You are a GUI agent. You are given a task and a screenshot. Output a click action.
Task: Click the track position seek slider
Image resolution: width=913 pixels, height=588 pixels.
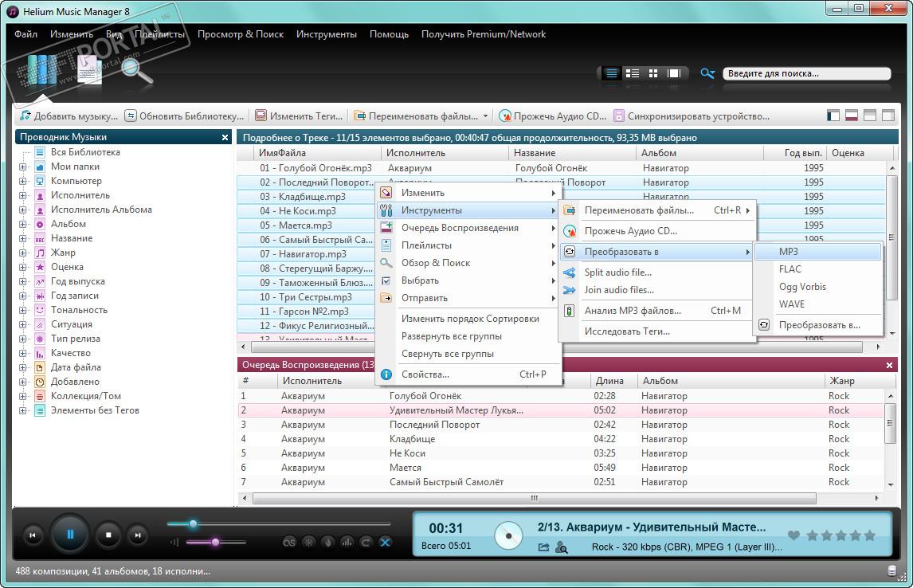[278, 524]
